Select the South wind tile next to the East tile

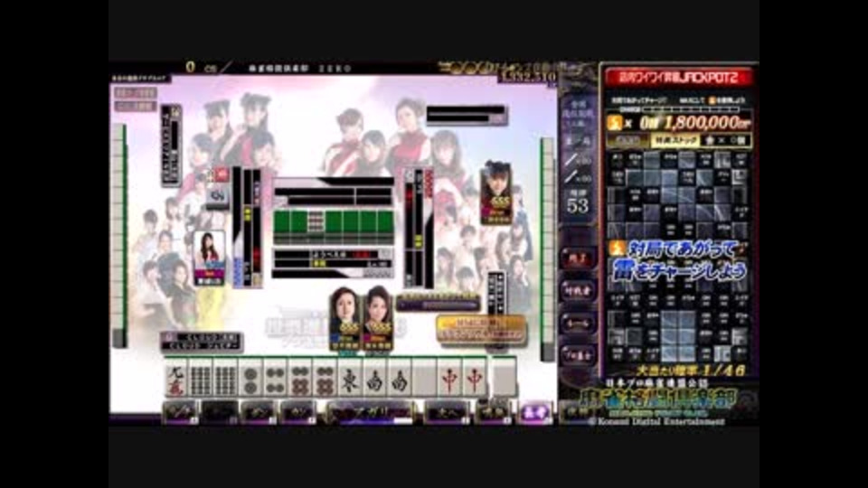[375, 378]
